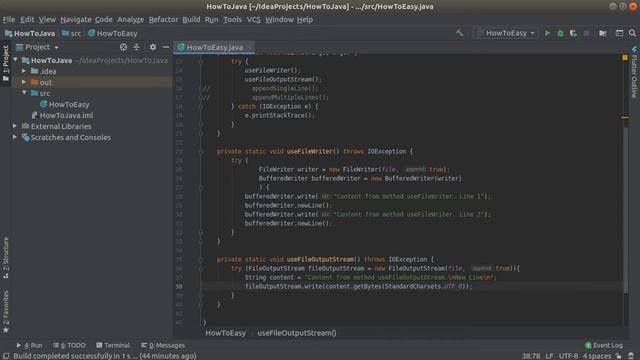
Task: Open Project panel settings gear
Action: (x=153, y=47)
